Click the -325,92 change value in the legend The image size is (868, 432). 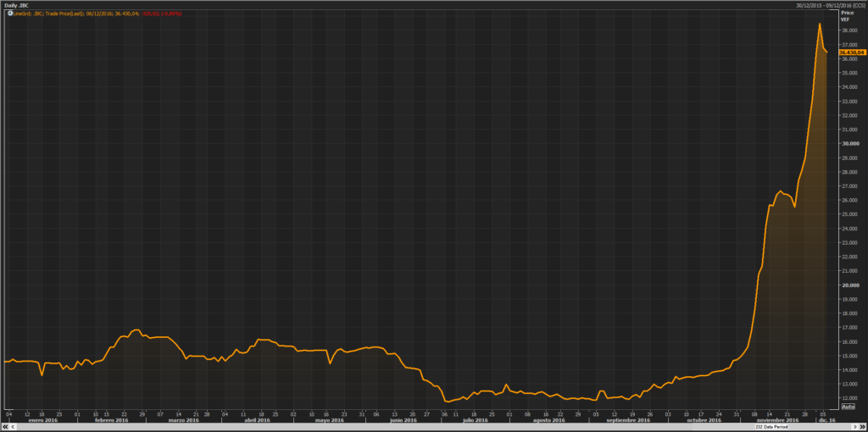pos(149,13)
